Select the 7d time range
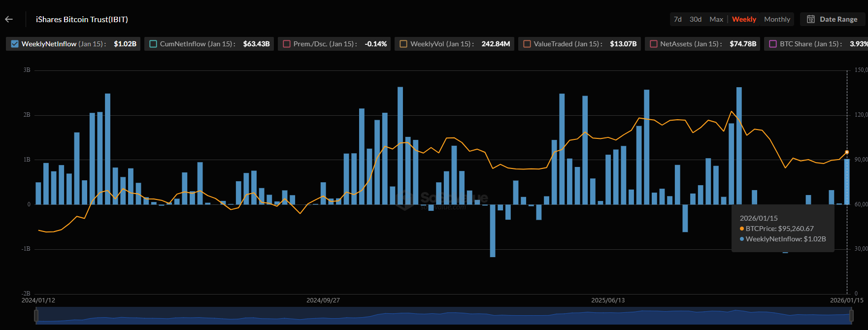 (x=678, y=19)
